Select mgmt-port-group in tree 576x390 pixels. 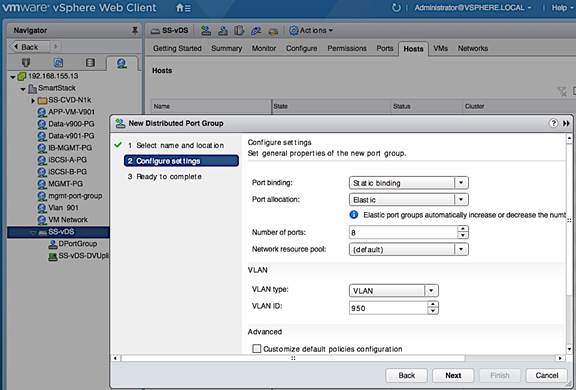(x=75, y=196)
